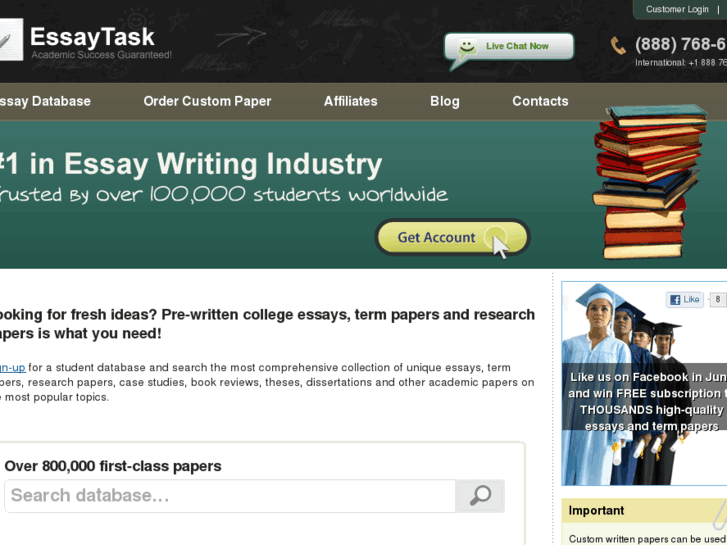Click the orange phone handset icon
This screenshot has height=545, width=727.
point(618,45)
